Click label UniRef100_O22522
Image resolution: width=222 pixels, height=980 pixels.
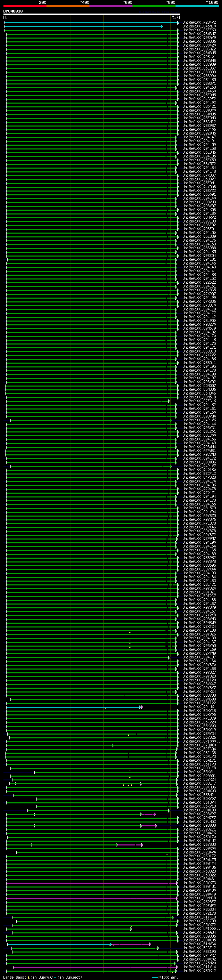tap(199, 282)
